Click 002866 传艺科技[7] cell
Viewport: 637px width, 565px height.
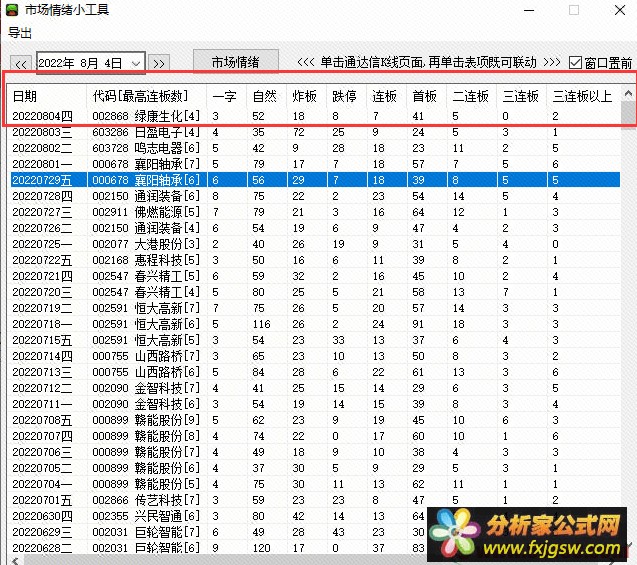click(146, 500)
